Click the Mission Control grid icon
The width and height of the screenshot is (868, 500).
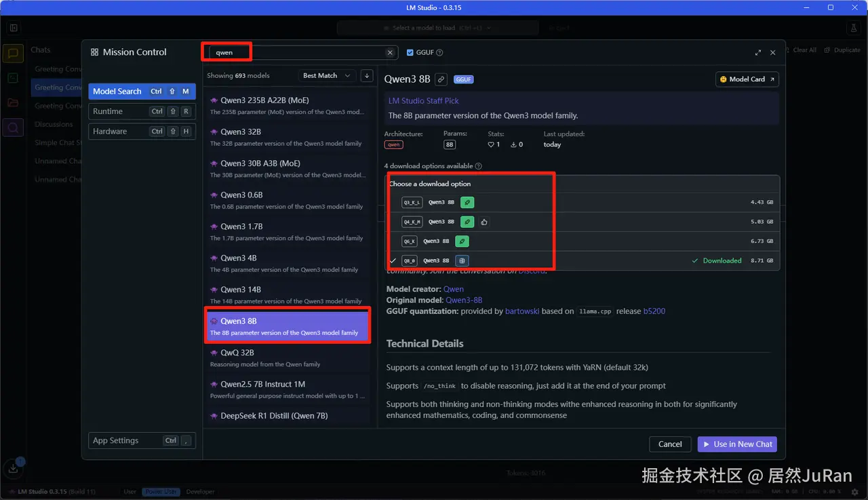(94, 52)
